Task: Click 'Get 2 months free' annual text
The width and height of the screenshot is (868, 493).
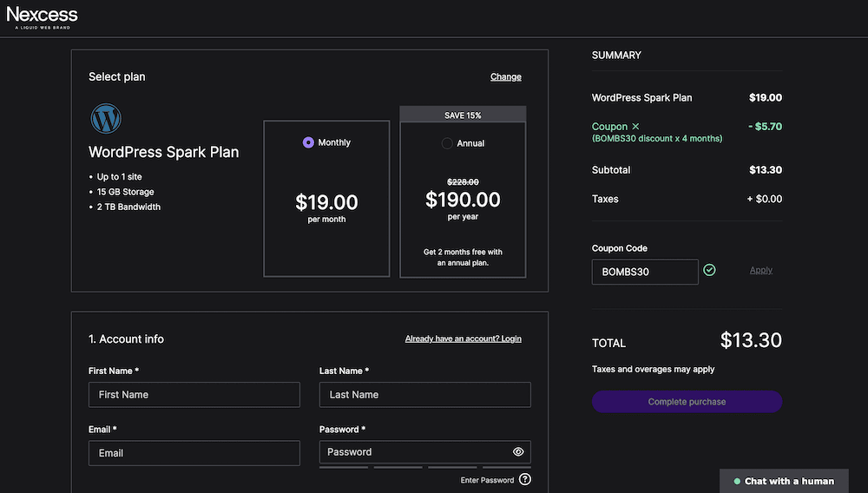Action: pyautogui.click(x=463, y=257)
